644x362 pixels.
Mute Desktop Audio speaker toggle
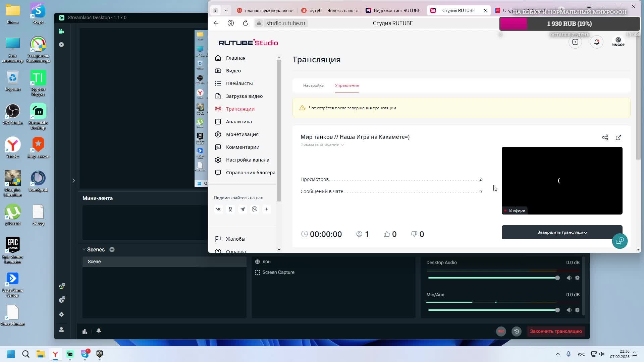click(569, 278)
